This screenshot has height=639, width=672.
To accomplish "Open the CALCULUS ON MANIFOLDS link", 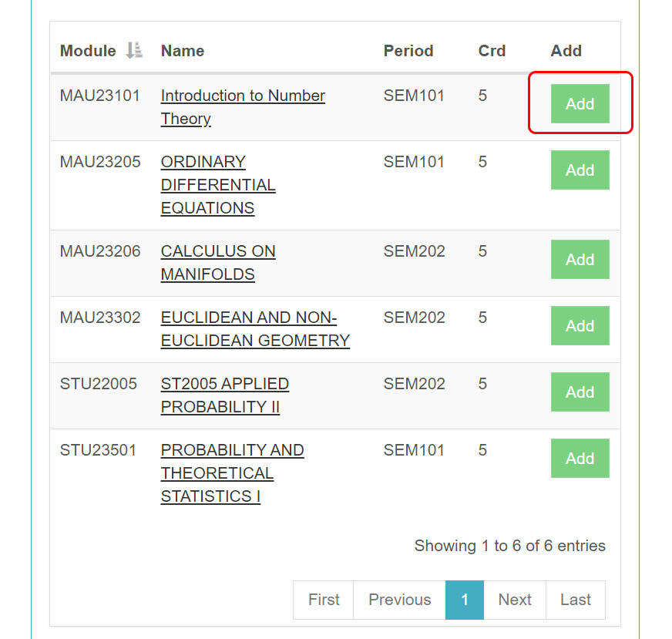I will (x=218, y=262).
